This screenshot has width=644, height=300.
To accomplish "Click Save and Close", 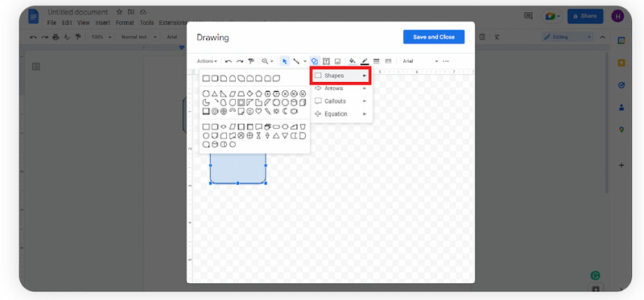I will point(434,36).
